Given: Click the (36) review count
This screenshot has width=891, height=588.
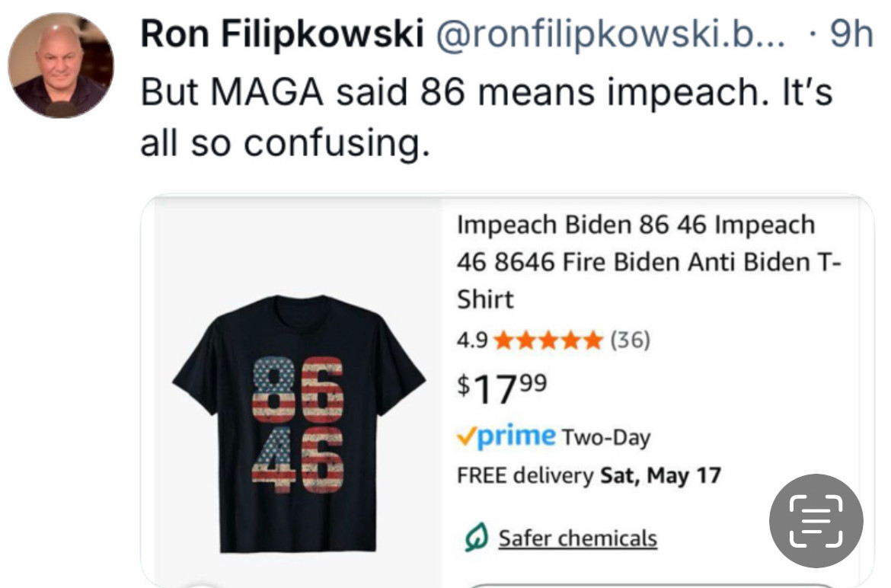Looking at the screenshot, I should click(x=630, y=340).
